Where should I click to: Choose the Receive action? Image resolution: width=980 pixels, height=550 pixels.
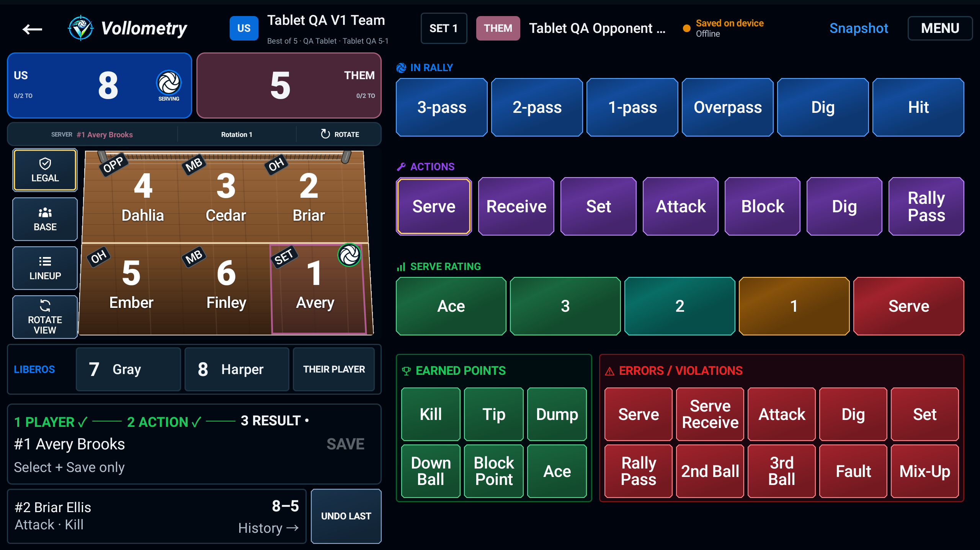pos(516,206)
